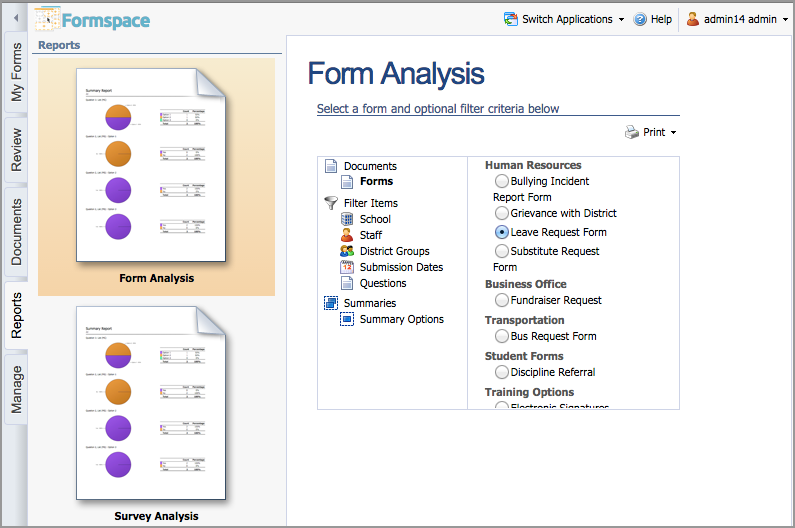Viewport: 795px width, 528px height.
Task: Click the Transportation category heading
Action: pyautogui.click(x=524, y=320)
